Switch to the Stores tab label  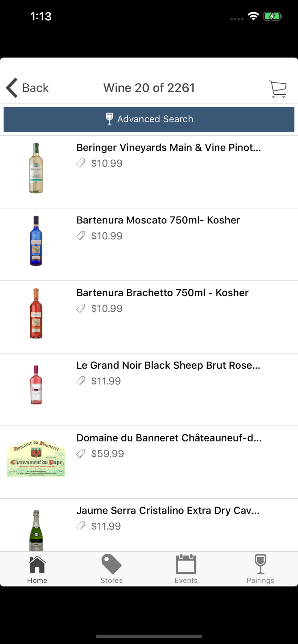tap(112, 580)
